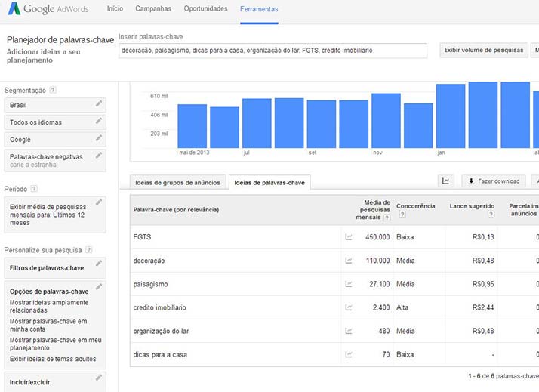Show trend chart for paisagismo row
The image size is (539, 392).
tap(349, 284)
